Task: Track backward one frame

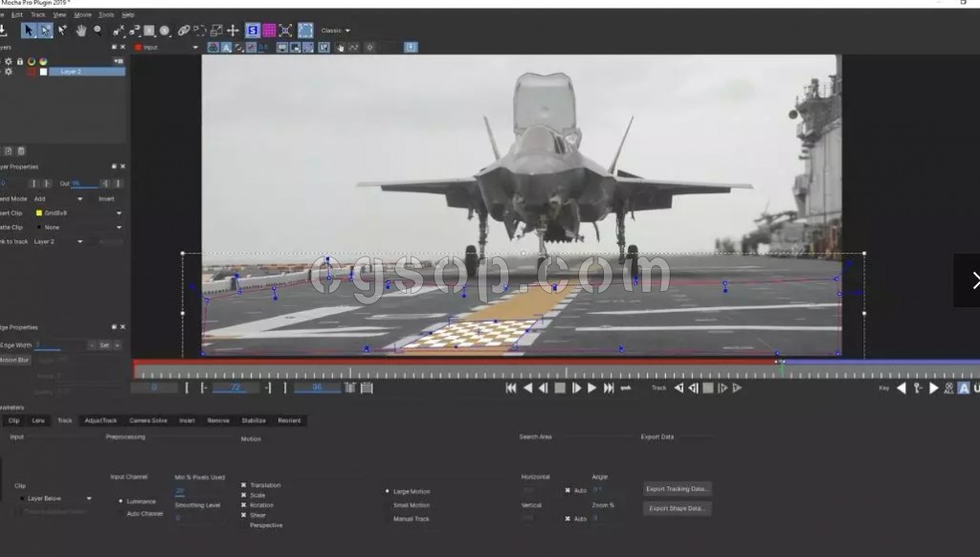Action: click(693, 389)
